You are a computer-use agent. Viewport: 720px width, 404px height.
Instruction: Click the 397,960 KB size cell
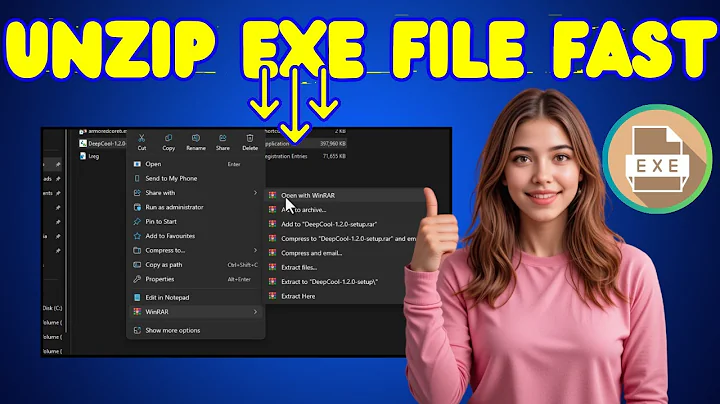(x=333, y=144)
